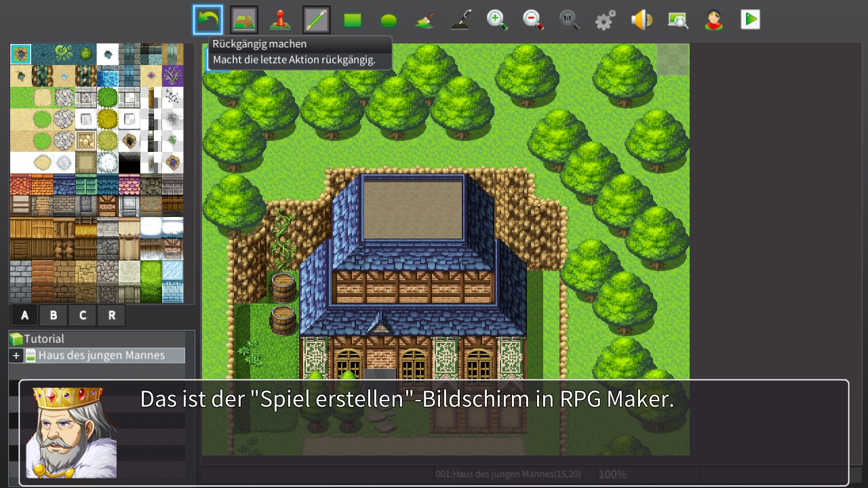
Task: Pick the plain green grass tile
Action: pos(20,98)
